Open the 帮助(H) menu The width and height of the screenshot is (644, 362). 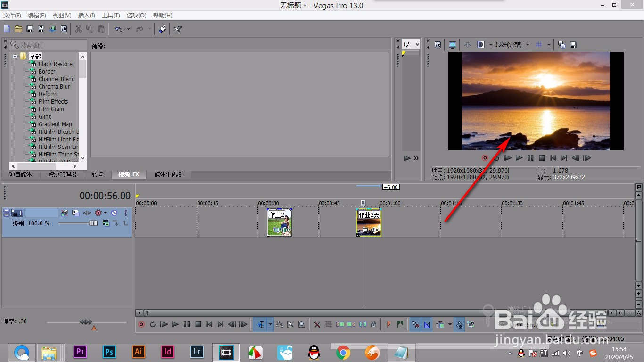point(163,16)
